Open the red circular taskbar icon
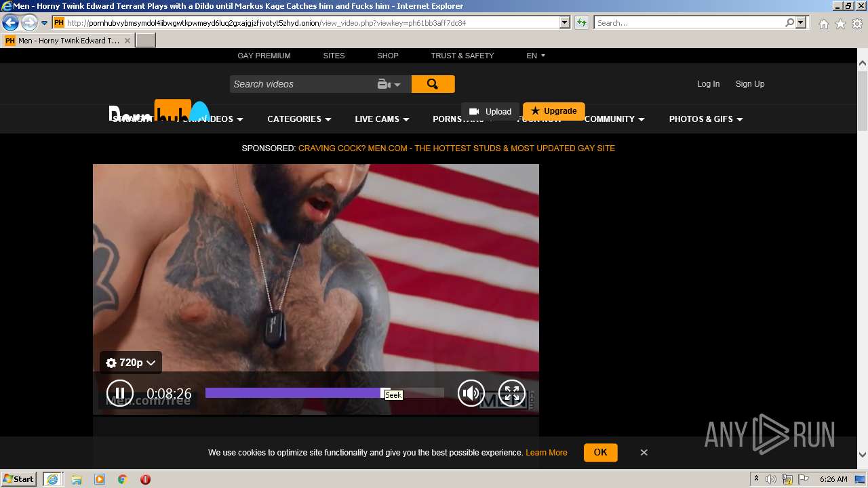The width and height of the screenshot is (868, 488). point(145,479)
